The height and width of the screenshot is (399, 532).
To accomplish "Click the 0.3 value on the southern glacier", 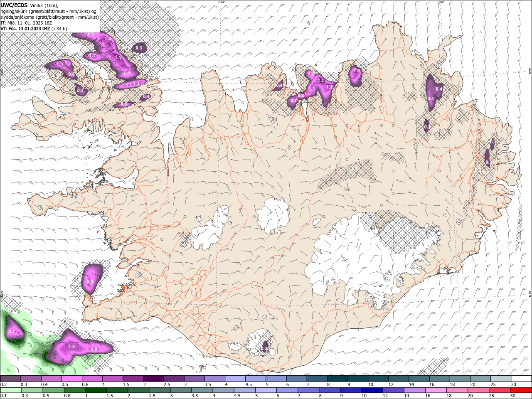I will [264, 348].
